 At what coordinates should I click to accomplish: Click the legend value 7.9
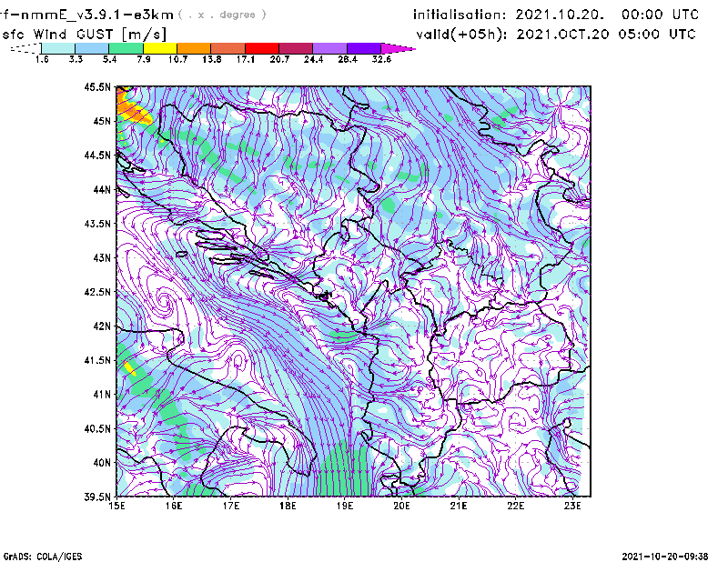[144, 59]
